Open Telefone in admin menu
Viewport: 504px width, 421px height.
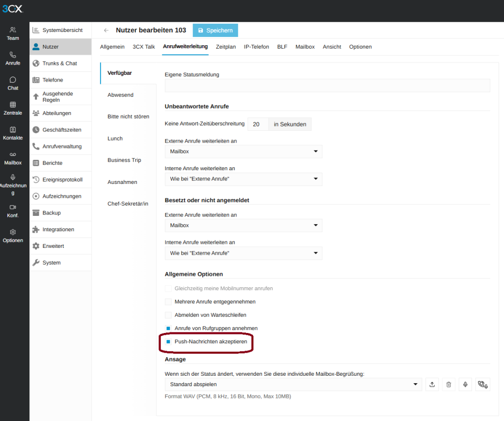(61, 80)
